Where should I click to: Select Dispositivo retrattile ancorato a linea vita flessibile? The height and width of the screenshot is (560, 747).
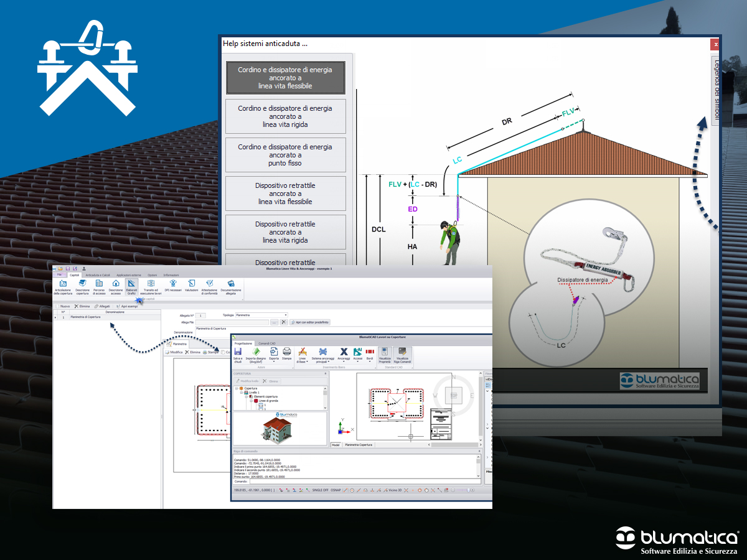285,194
